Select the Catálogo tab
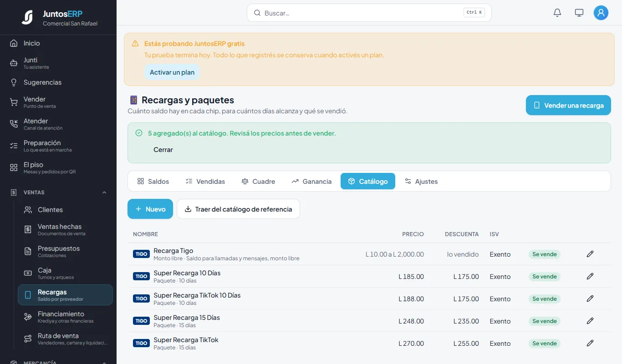This screenshot has height=364, width=622. pos(368,181)
